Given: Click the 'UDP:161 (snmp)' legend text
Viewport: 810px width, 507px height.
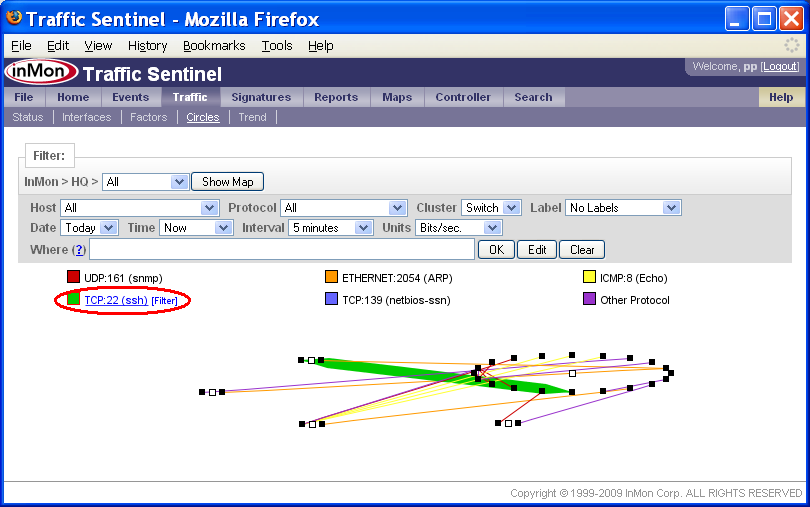Looking at the screenshot, I should pos(123,278).
